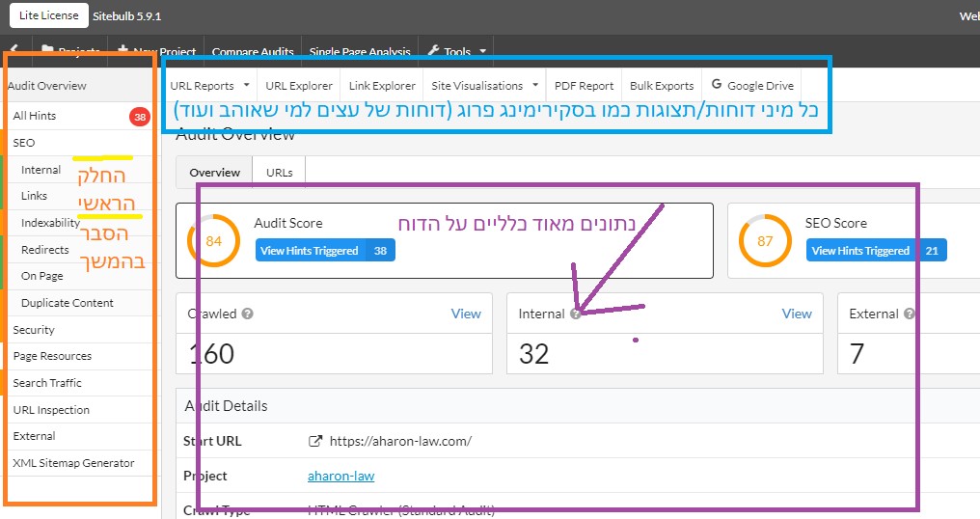The image size is (980, 519).
Task: Click the Internal count 32
Action: click(x=533, y=354)
